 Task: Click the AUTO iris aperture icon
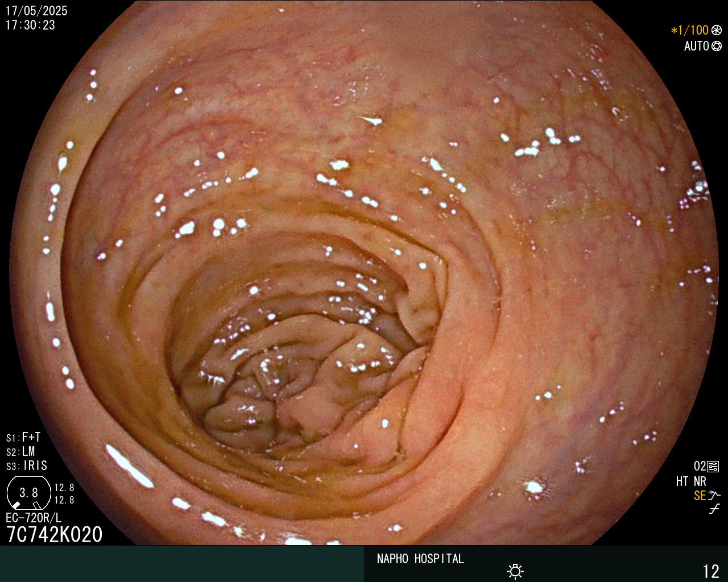(717, 46)
